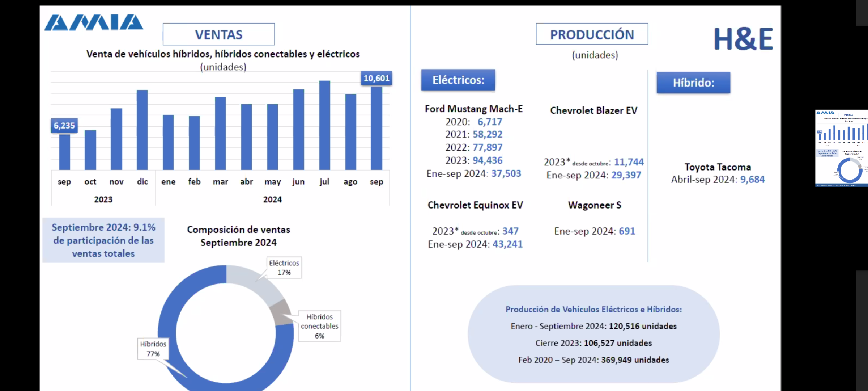Viewport: 868px width, 391px height.
Task: Click the 6,235 data label
Action: [64, 126]
